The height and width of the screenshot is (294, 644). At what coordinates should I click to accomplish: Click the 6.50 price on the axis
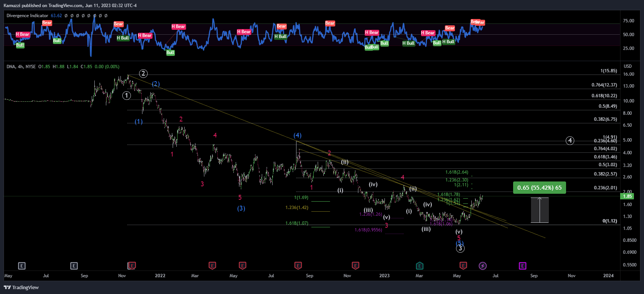tap(628, 125)
